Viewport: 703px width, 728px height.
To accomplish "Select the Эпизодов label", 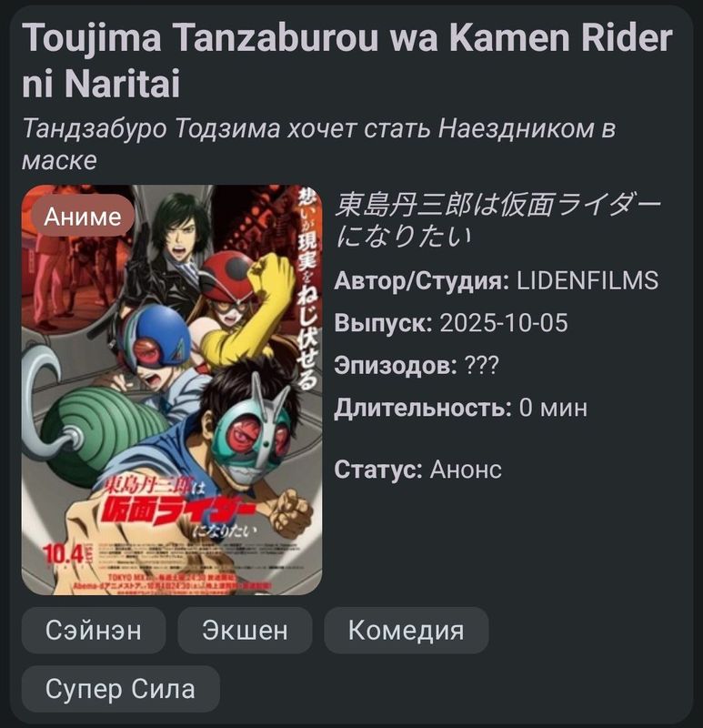I will pos(396,366).
